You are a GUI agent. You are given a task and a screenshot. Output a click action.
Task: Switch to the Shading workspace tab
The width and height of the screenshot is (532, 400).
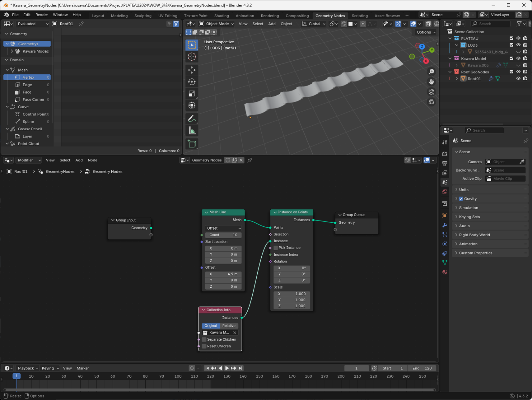click(x=221, y=16)
